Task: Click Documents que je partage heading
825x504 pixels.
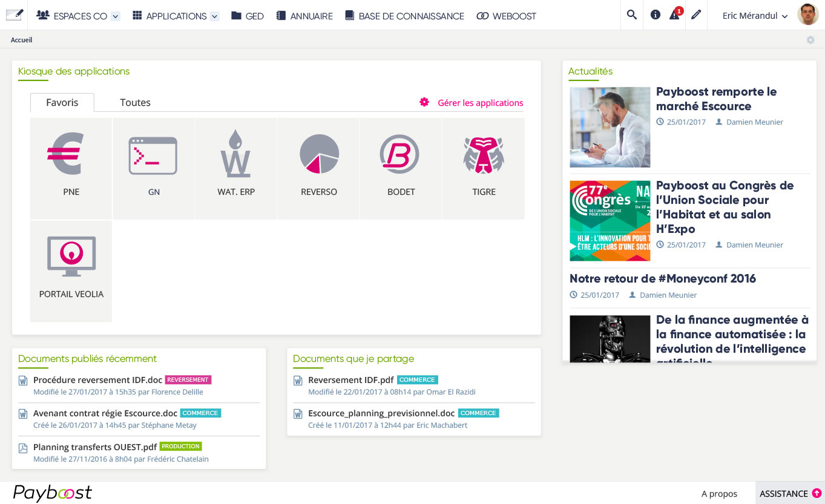Action: coord(353,359)
